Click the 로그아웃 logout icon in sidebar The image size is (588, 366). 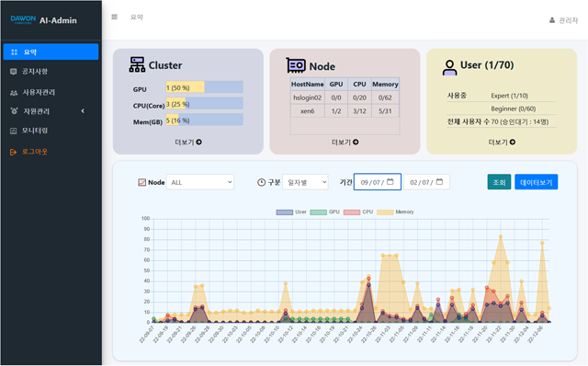(x=13, y=152)
